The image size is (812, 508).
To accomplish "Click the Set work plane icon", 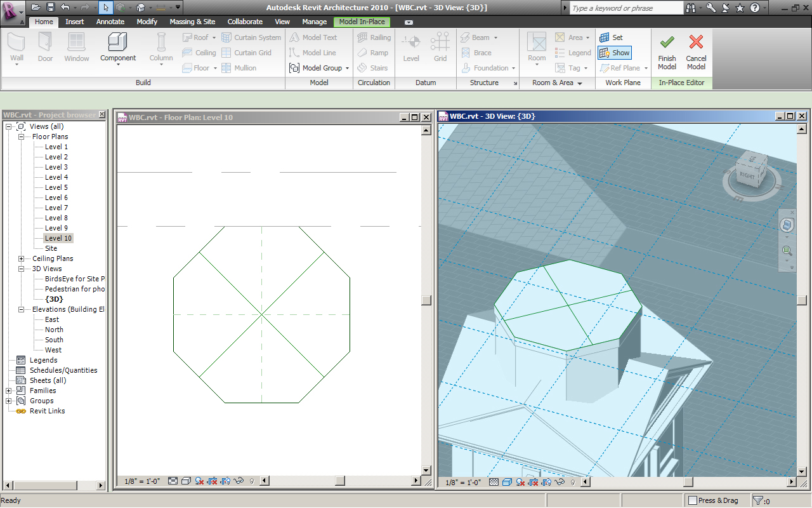I will click(605, 37).
